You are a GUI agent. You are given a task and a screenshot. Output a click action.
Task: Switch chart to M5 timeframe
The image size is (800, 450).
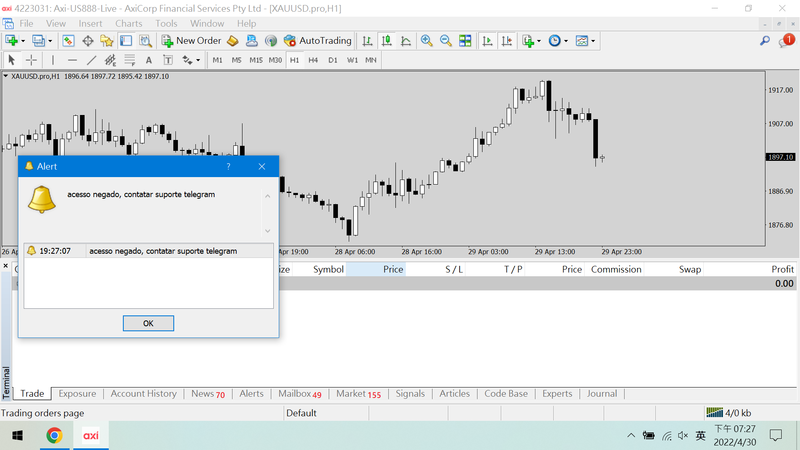tap(236, 60)
